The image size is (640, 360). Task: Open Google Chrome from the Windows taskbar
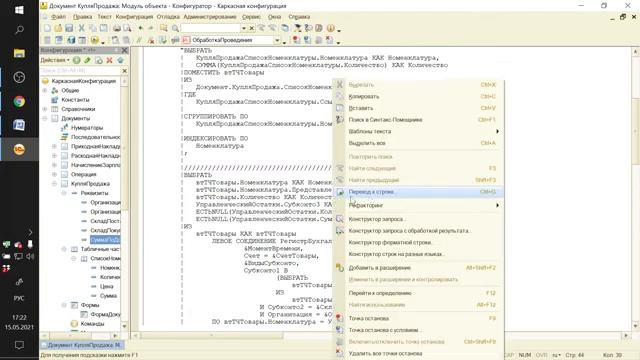point(19,101)
